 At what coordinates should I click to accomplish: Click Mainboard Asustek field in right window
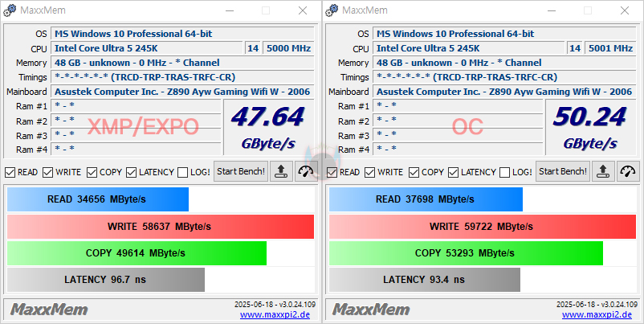pos(504,92)
